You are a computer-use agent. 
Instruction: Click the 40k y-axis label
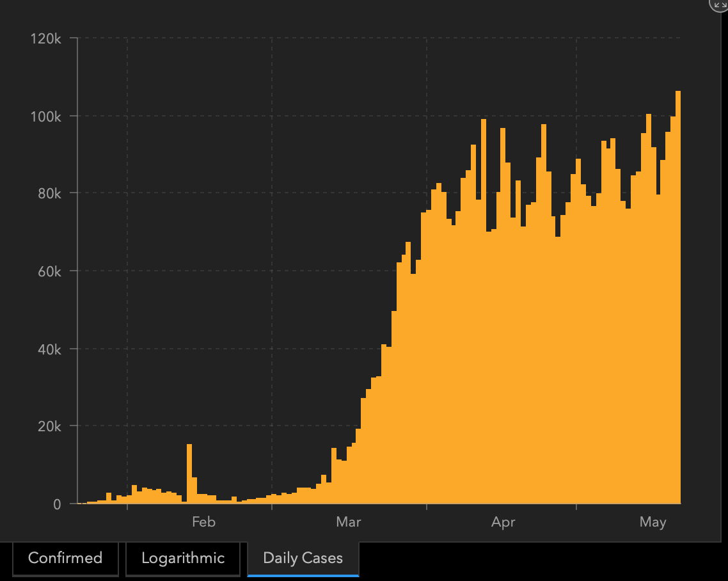click(49, 349)
